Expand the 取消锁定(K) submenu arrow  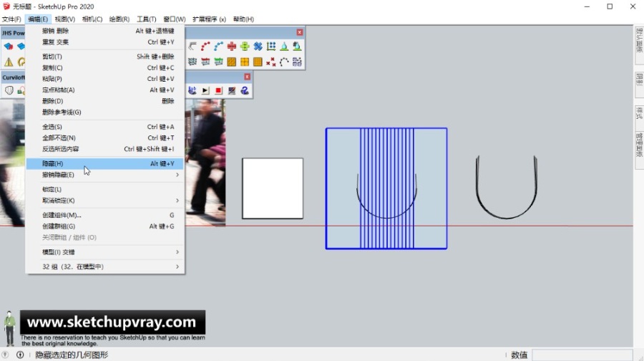pyautogui.click(x=177, y=201)
